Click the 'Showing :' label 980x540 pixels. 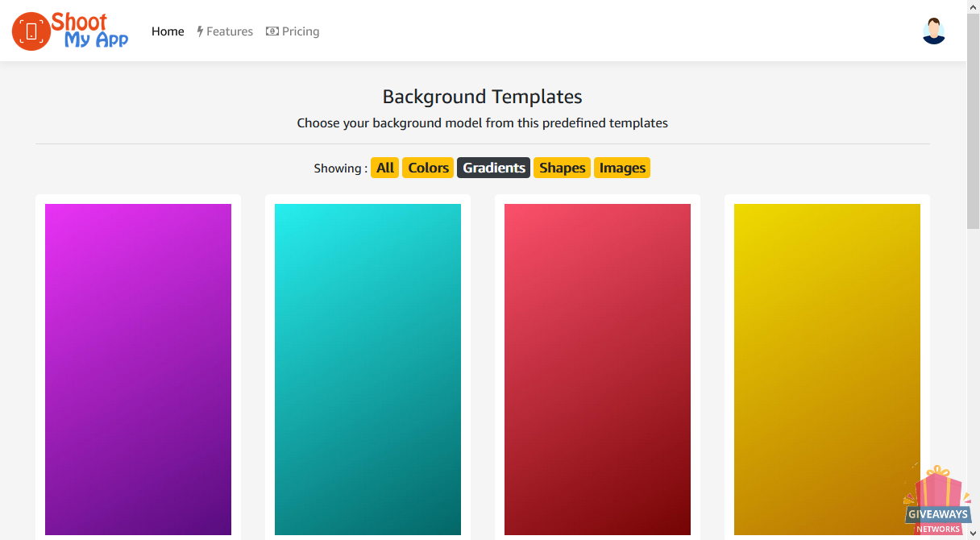pos(340,168)
